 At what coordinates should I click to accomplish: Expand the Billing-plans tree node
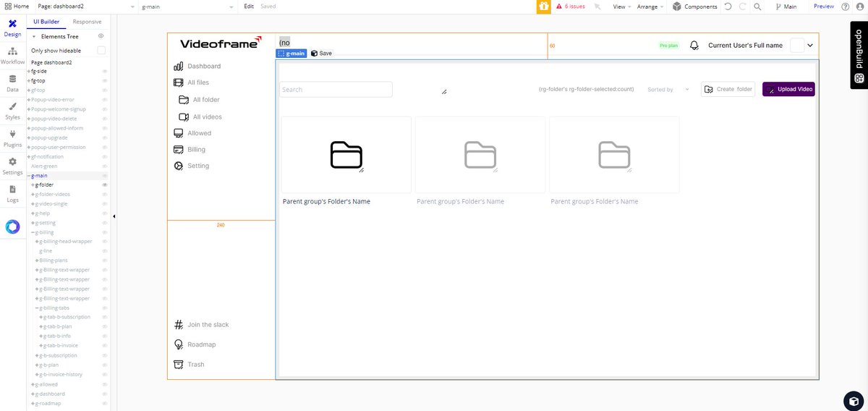[37, 260]
